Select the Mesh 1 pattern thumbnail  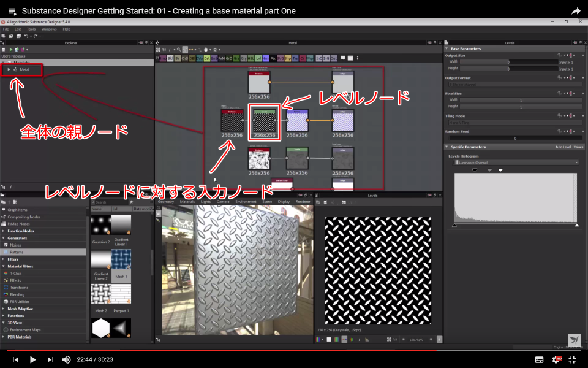click(x=121, y=259)
